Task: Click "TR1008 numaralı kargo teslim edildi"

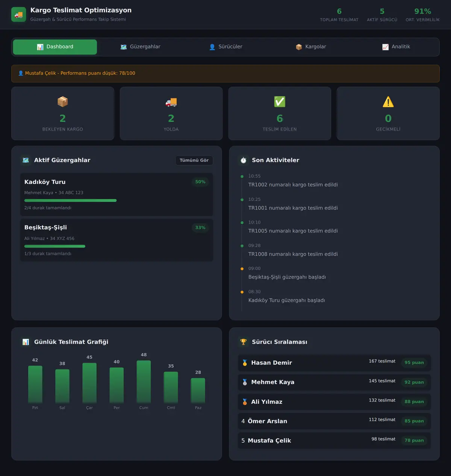Action: [293, 254]
